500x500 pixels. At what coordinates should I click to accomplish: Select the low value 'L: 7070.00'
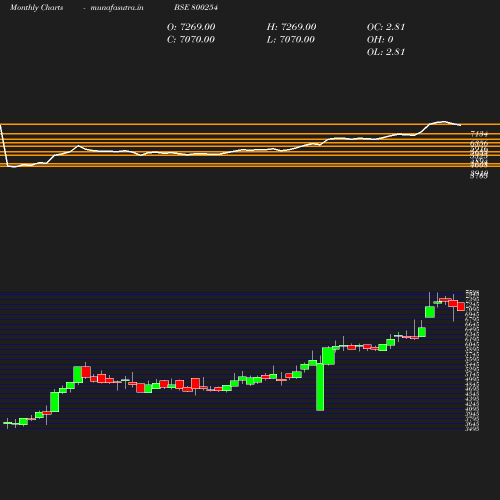[291, 39]
